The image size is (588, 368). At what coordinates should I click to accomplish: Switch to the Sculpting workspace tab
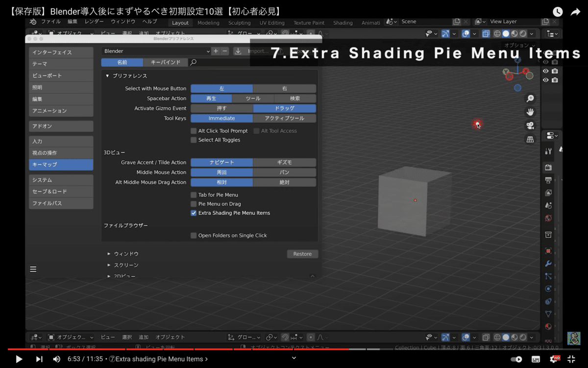coord(239,23)
